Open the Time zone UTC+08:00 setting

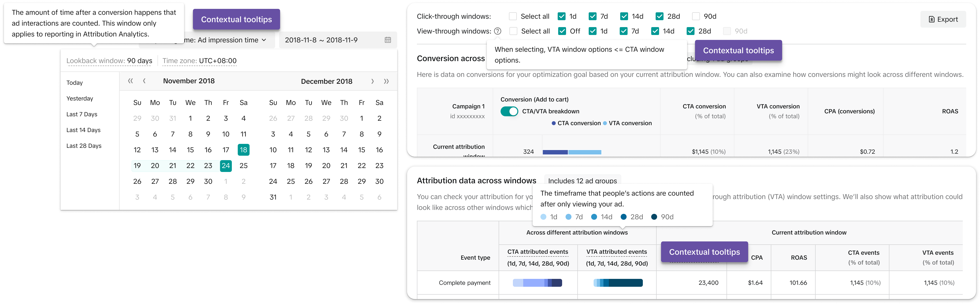tap(199, 61)
